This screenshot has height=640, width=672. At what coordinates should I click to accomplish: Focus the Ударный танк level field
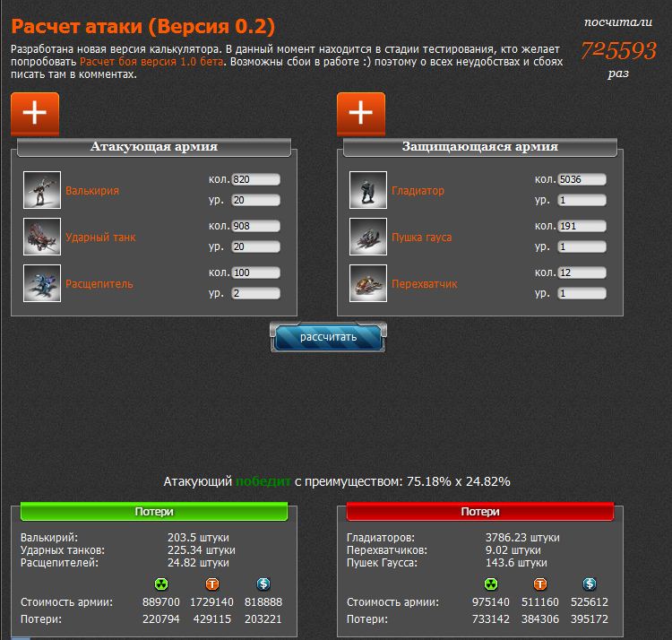pyautogui.click(x=256, y=246)
